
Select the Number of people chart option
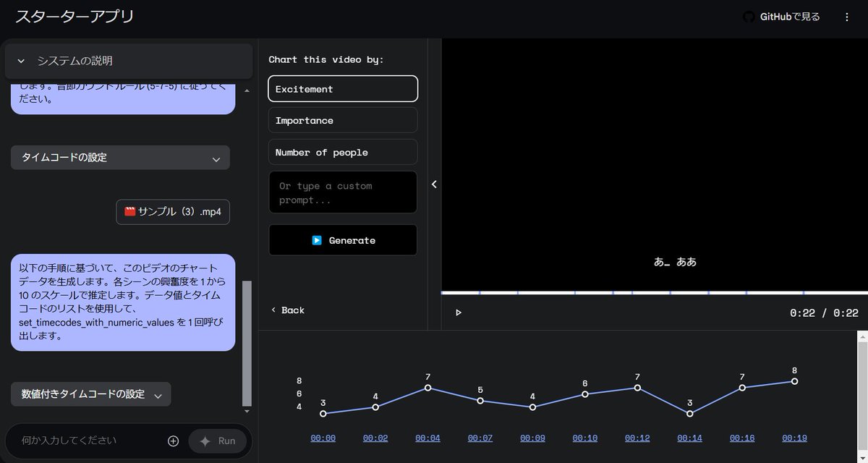click(x=343, y=152)
